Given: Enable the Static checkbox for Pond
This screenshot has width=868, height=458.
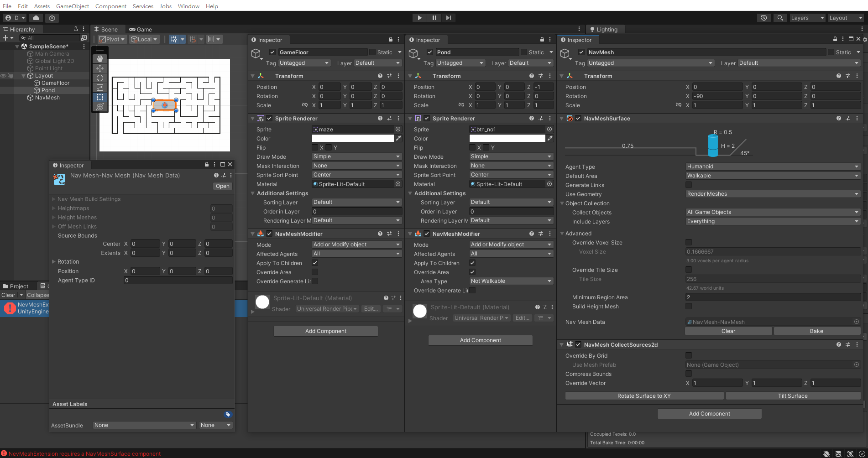Looking at the screenshot, I should click(523, 52).
